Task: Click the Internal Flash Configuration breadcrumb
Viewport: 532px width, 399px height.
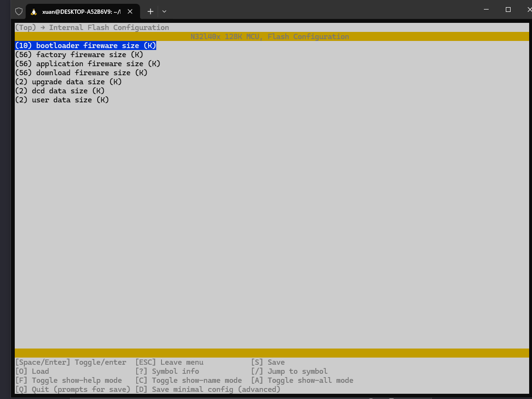Action: click(x=109, y=28)
